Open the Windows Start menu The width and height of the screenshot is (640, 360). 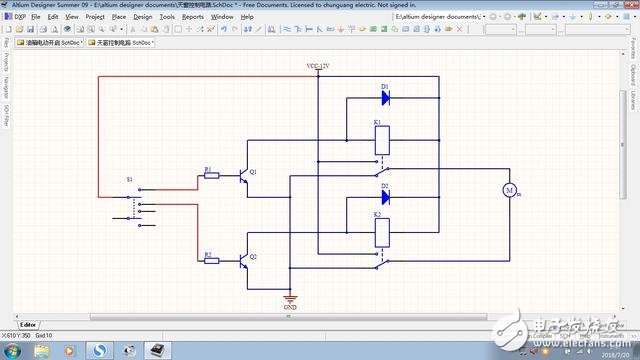pos(12,351)
